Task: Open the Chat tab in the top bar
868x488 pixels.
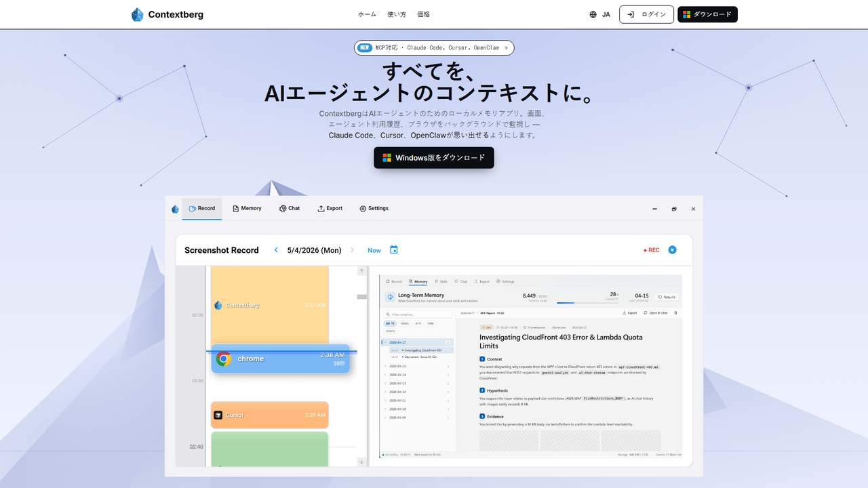Action: tap(290, 209)
